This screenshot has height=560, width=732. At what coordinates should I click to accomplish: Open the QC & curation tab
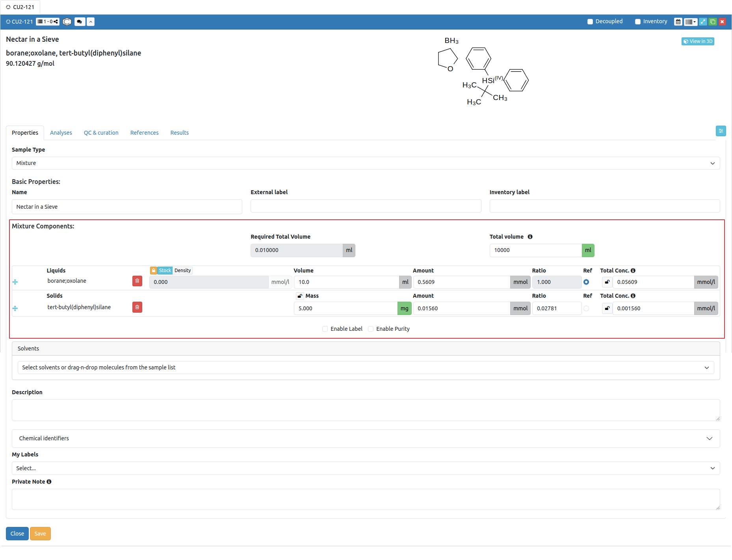coord(101,133)
